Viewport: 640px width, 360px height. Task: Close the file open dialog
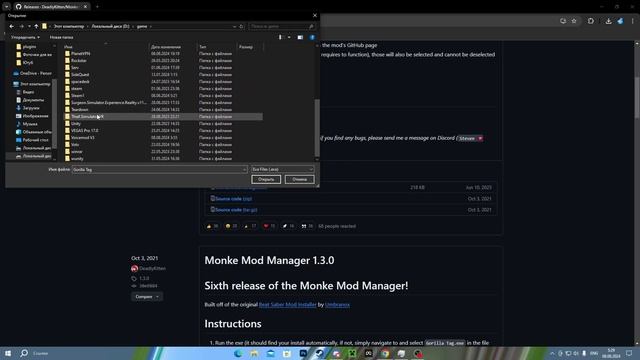(314, 16)
